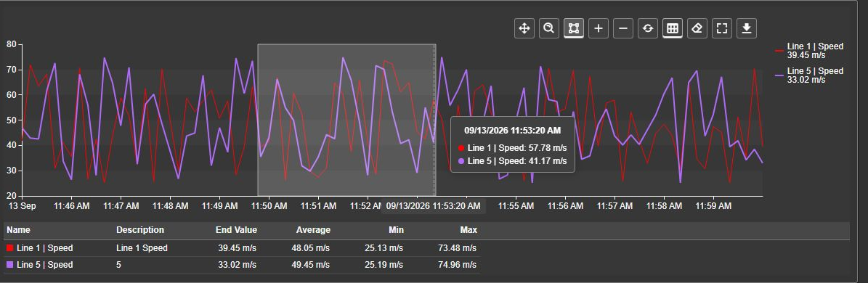Reset the chart zoom with refresh icon
The height and width of the screenshot is (283, 868).
click(x=648, y=28)
